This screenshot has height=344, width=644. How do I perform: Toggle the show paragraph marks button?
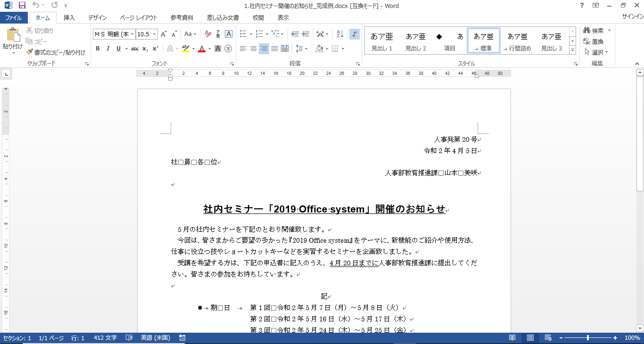pyautogui.click(x=355, y=34)
